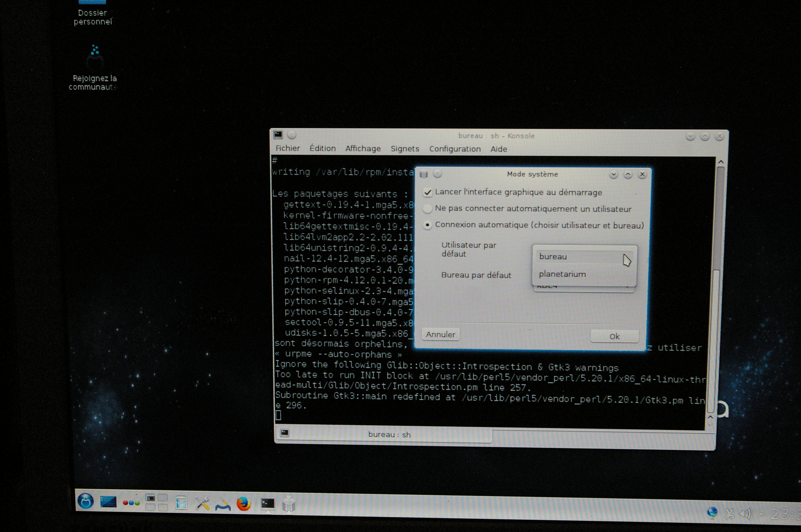Click the show desktop taskbar icon
The height and width of the screenshot is (532, 801).
pos(108,502)
